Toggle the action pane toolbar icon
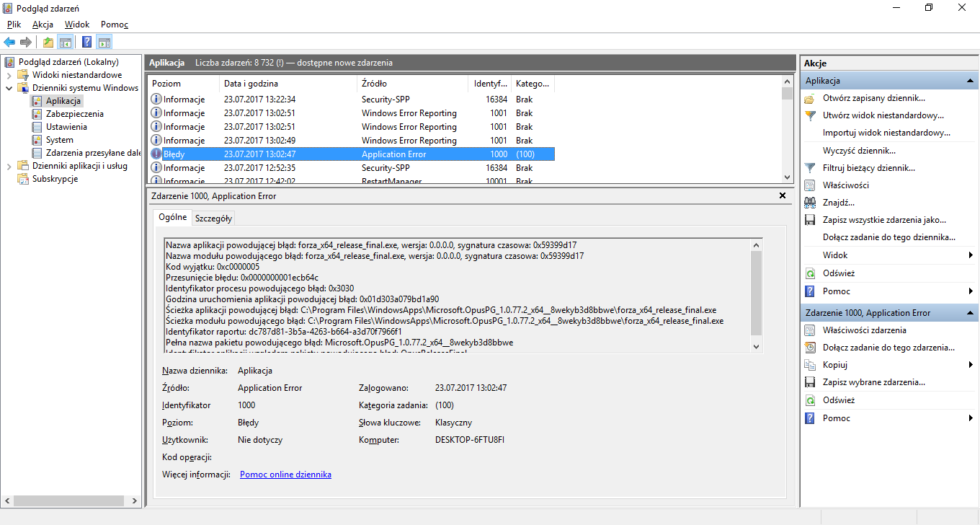Viewport: 980px width, 525px height. [104, 42]
